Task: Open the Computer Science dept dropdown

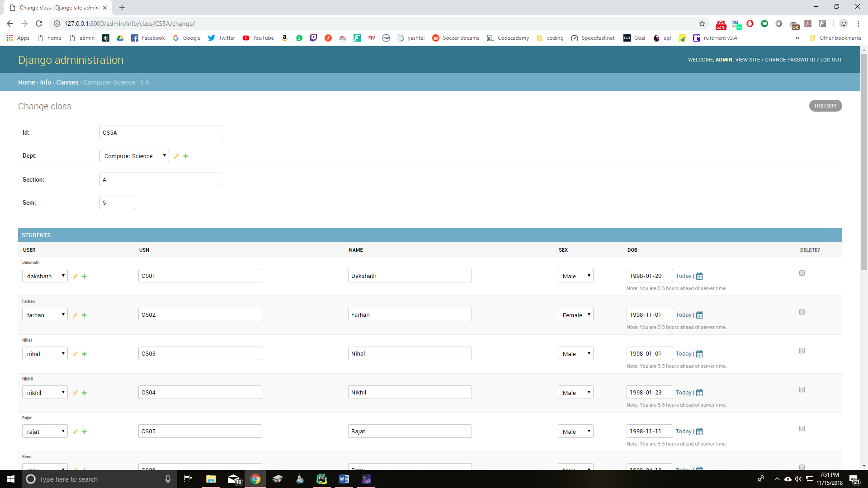Action: coord(134,156)
